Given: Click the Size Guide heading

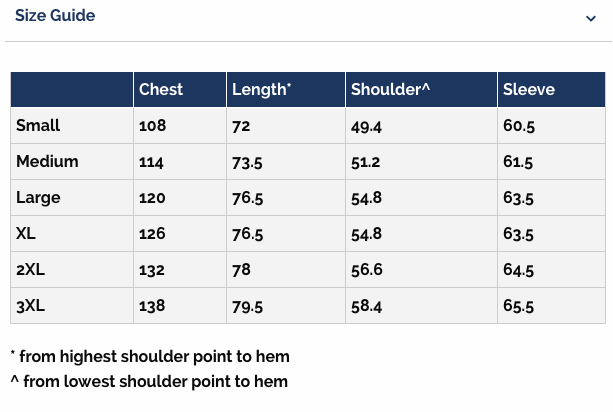Looking at the screenshot, I should [x=55, y=16].
